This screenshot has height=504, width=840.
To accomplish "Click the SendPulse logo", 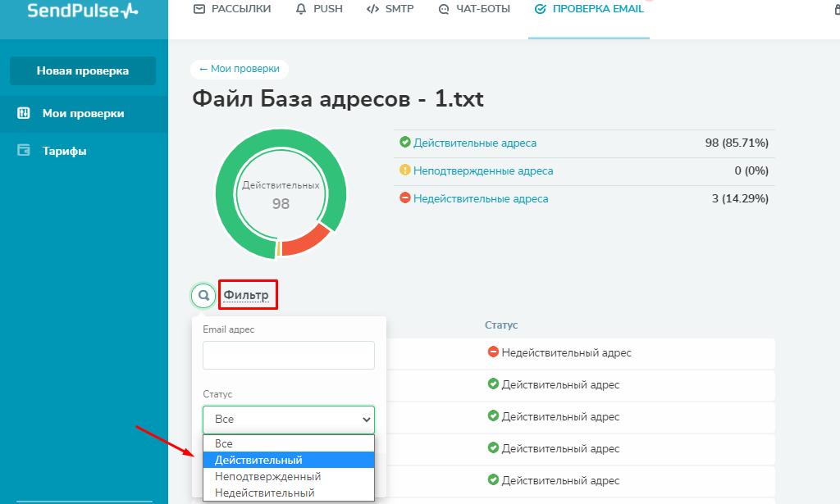I will (83, 11).
